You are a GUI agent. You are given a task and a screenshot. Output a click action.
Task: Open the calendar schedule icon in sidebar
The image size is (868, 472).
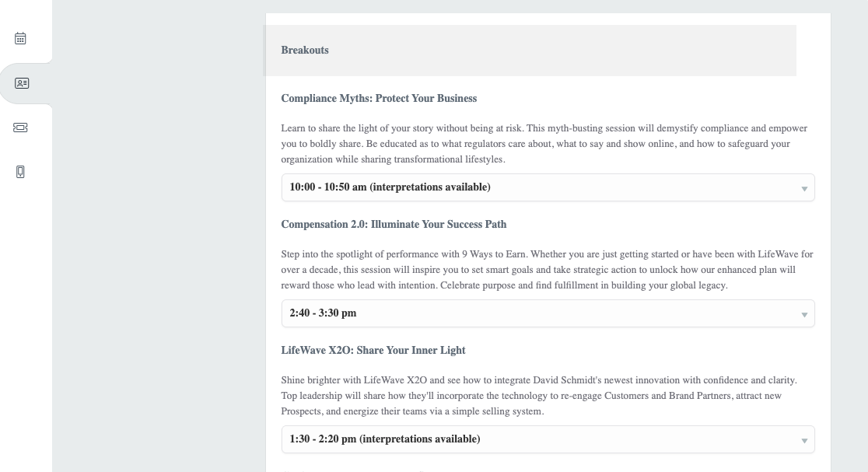pos(21,38)
